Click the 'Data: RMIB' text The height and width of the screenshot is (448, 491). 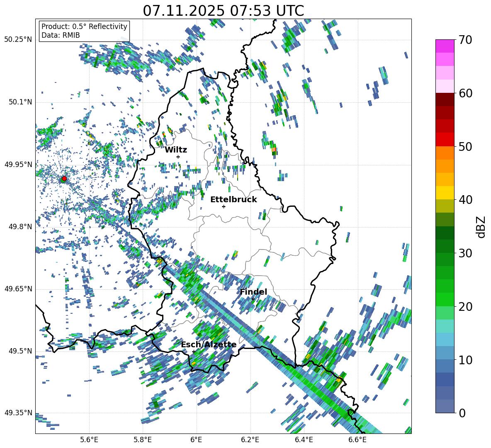(x=61, y=35)
